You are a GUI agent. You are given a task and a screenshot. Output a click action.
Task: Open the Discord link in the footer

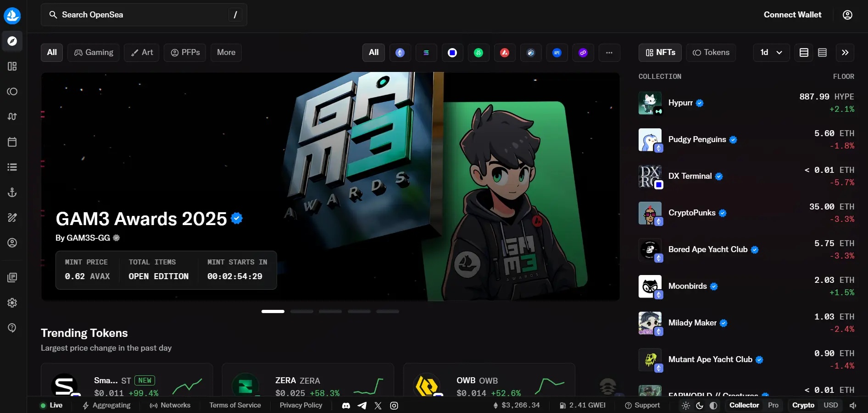pyautogui.click(x=346, y=406)
